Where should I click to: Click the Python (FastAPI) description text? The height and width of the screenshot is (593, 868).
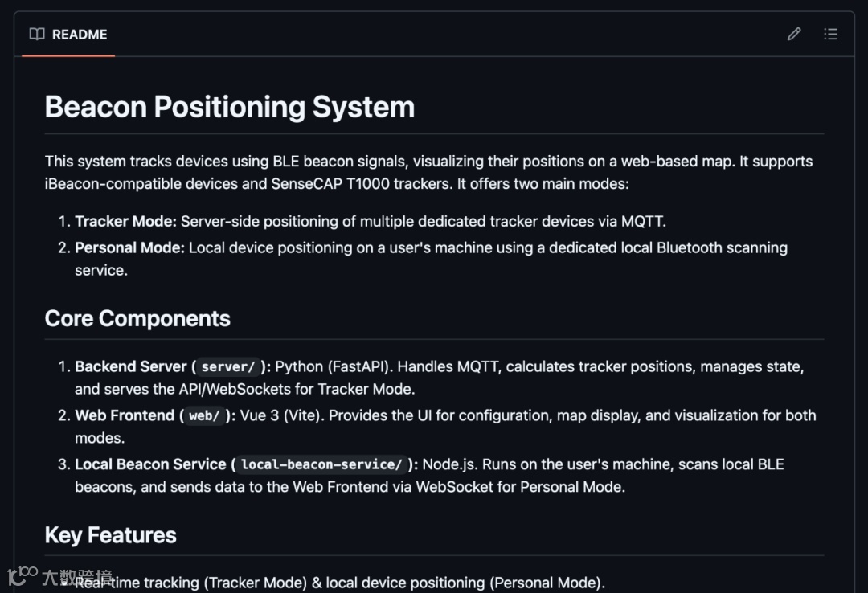click(332, 366)
